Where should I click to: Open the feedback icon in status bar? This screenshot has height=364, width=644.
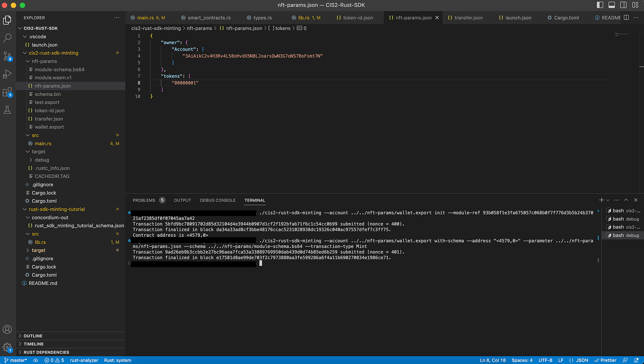625,360
